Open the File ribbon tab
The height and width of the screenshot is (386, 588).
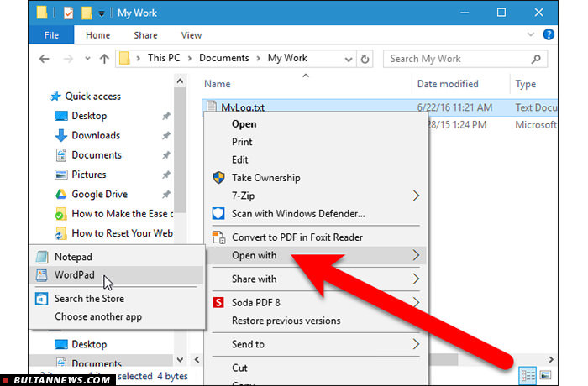pyautogui.click(x=51, y=35)
